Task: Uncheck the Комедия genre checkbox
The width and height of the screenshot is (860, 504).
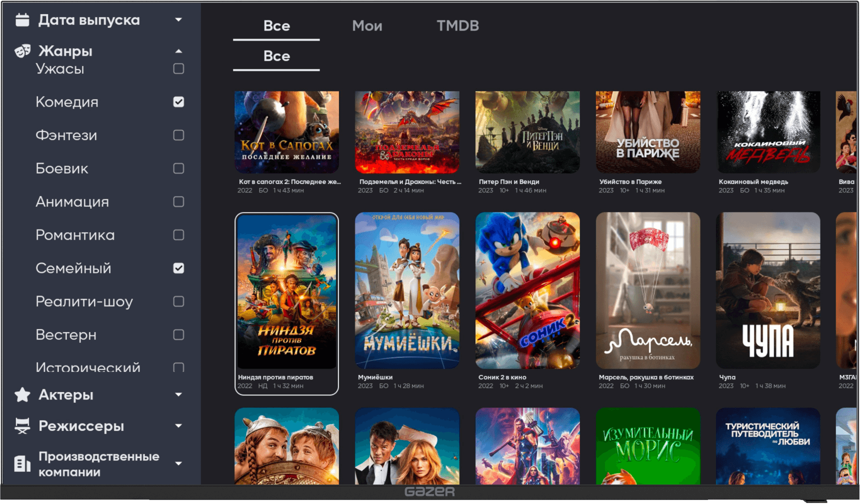Action: (178, 102)
